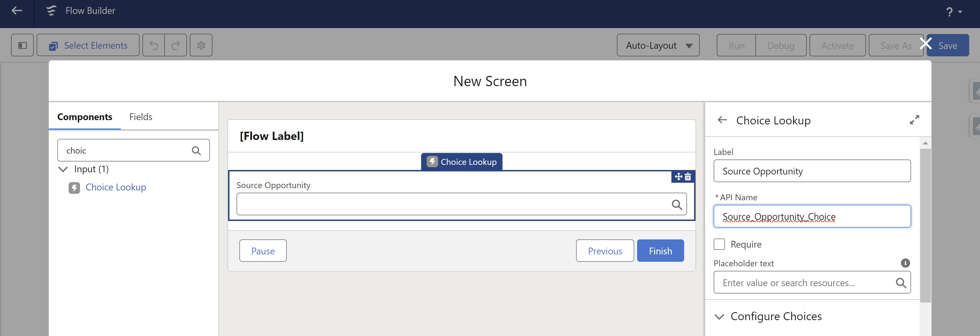The width and height of the screenshot is (980, 336).
Task: Close the New Screen dialog with X
Action: [925, 43]
